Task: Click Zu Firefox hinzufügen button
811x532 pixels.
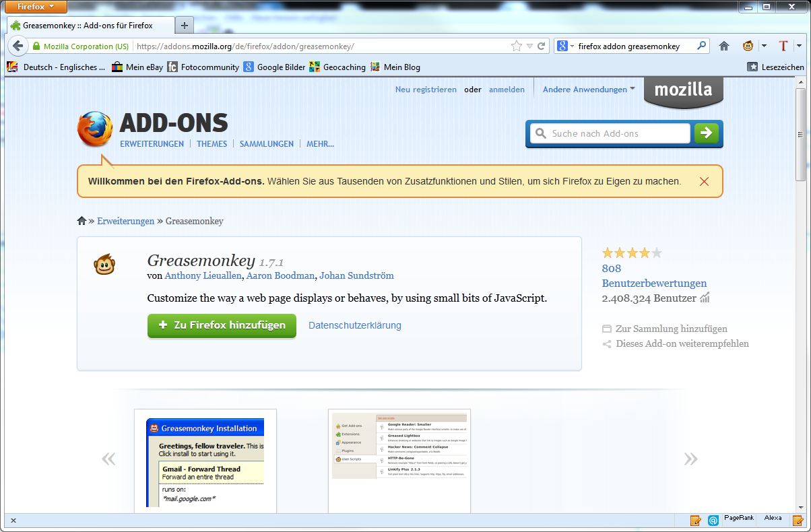Action: click(x=222, y=325)
